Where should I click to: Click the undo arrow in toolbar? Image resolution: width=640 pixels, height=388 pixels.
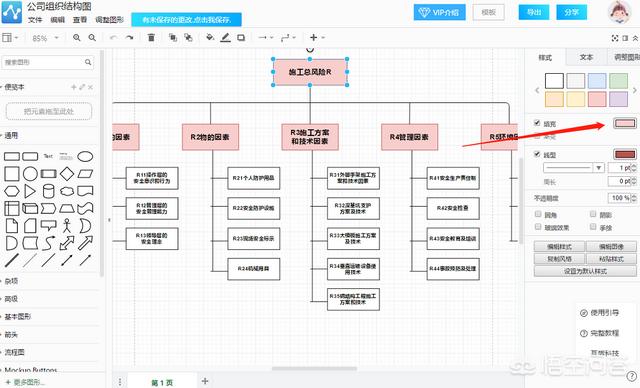113,38
